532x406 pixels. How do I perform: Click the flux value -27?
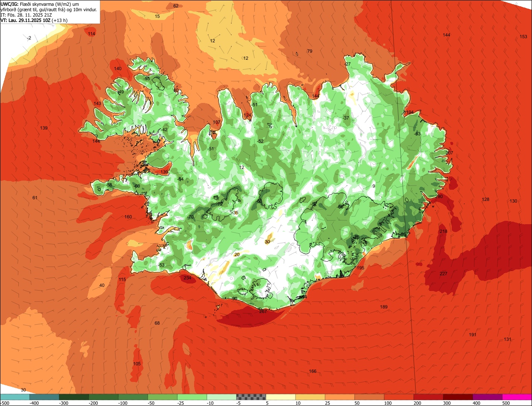click(347, 64)
